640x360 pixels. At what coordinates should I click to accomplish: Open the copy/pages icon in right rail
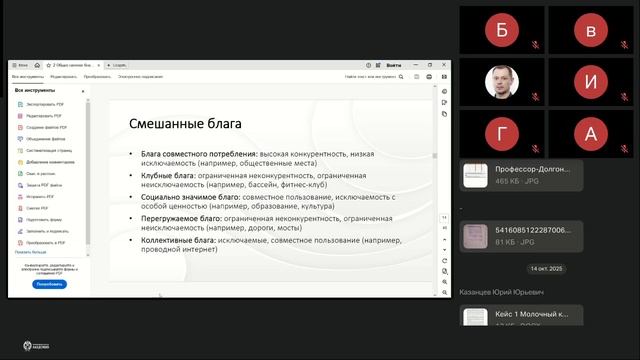click(444, 114)
